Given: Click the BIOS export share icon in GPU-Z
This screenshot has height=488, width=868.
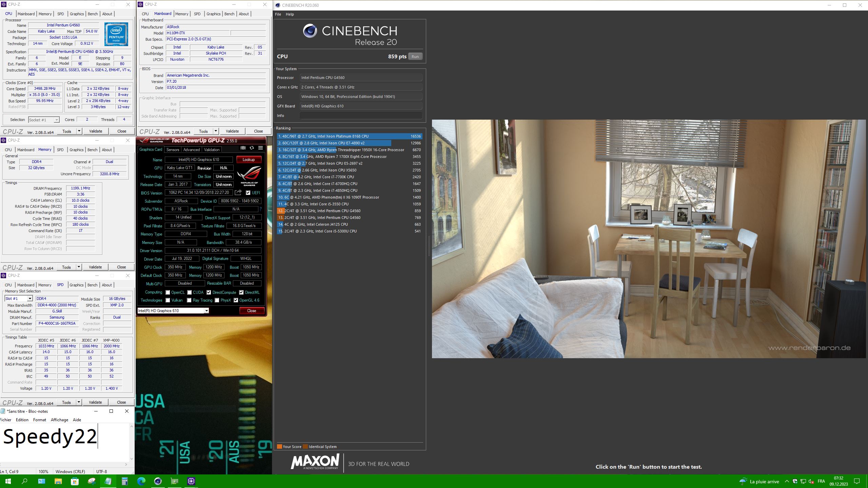Looking at the screenshot, I should click(238, 192).
